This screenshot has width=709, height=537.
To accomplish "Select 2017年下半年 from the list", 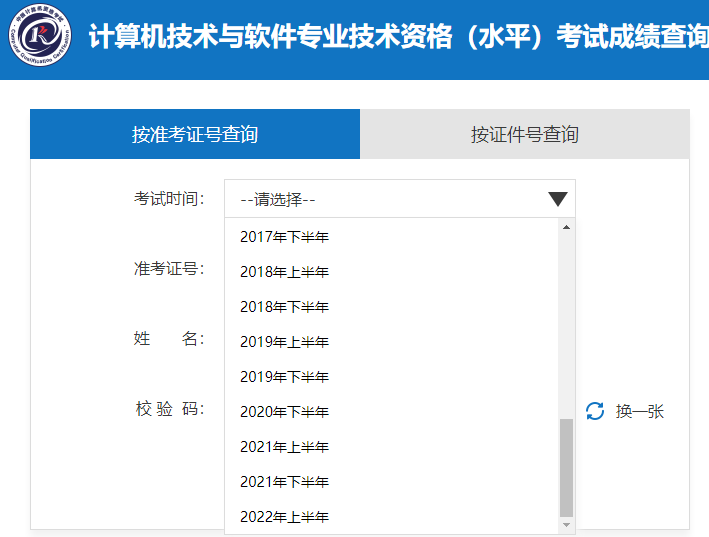I will (284, 237).
